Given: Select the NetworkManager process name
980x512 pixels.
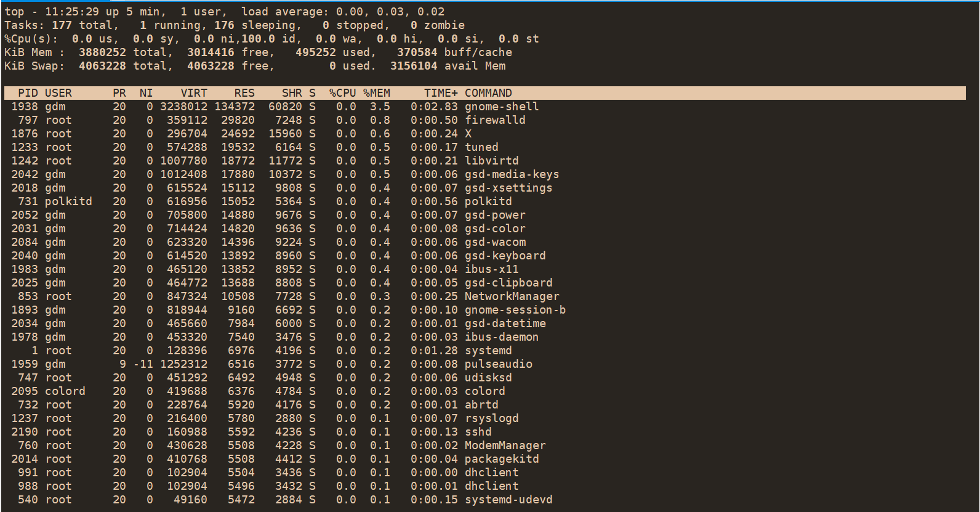Looking at the screenshot, I should click(x=512, y=296).
